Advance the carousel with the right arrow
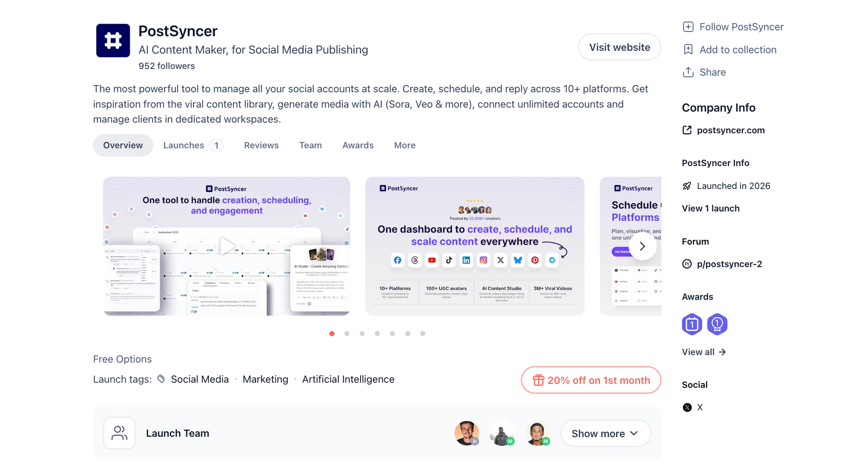Viewport: 868px width, 471px height. pyautogui.click(x=642, y=245)
